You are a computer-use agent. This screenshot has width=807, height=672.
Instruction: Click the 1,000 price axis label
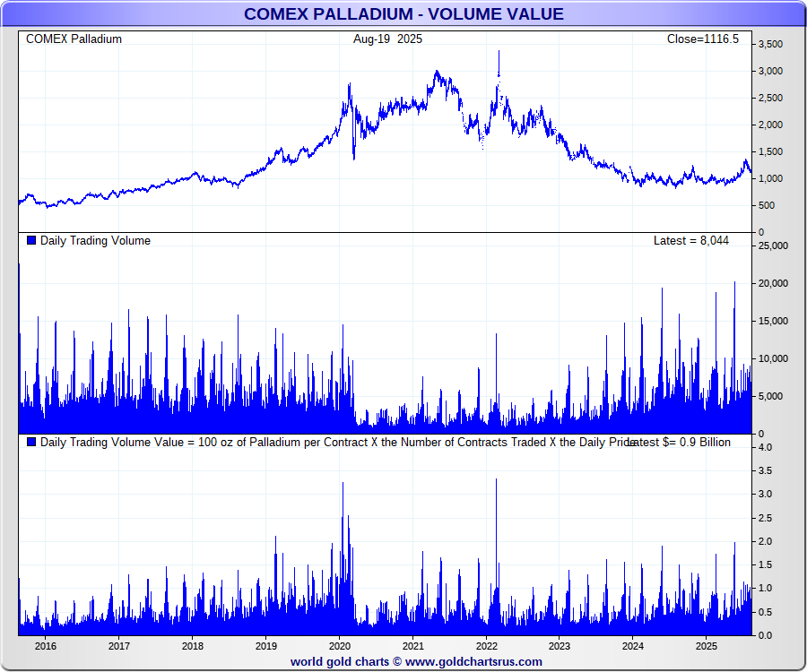click(770, 178)
